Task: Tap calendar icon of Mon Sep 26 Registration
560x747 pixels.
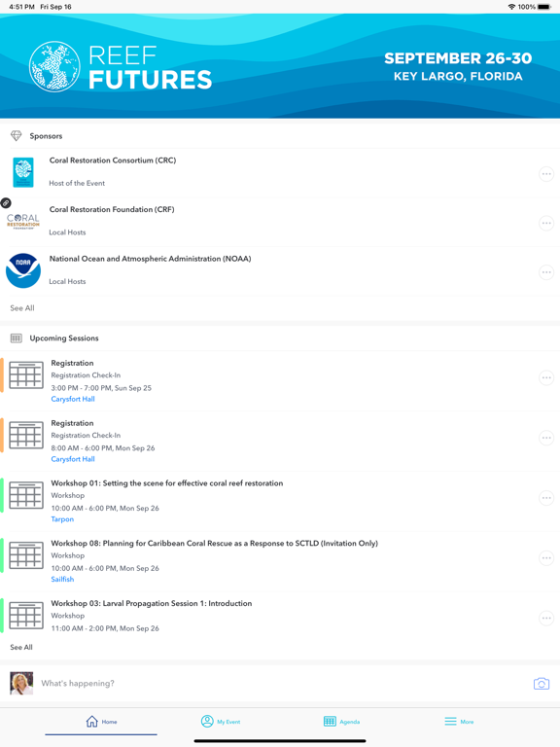Action: (26, 435)
